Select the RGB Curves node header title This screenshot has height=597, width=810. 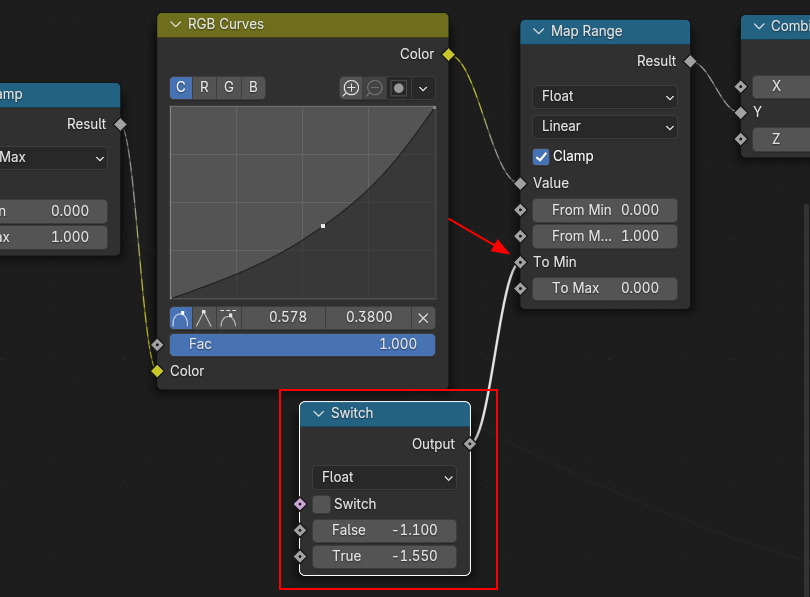click(226, 24)
